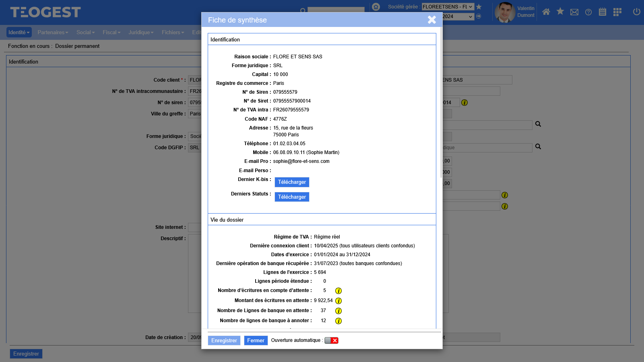Open the apps grid icon

[617, 12]
